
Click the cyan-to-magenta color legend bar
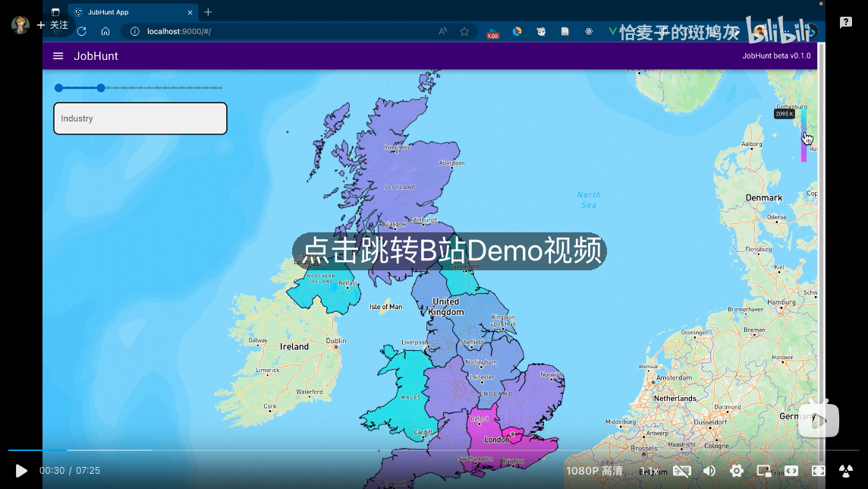804,135
